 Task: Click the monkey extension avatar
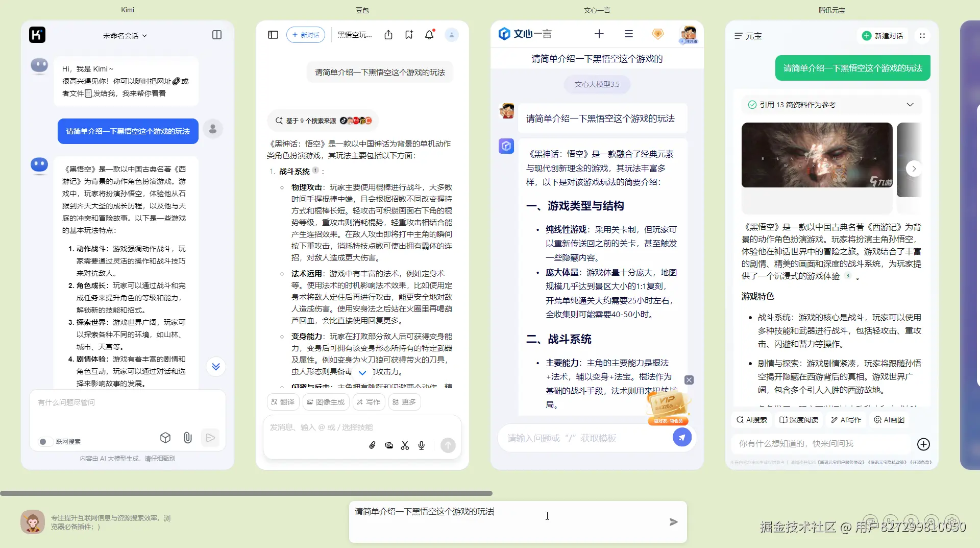click(x=33, y=522)
